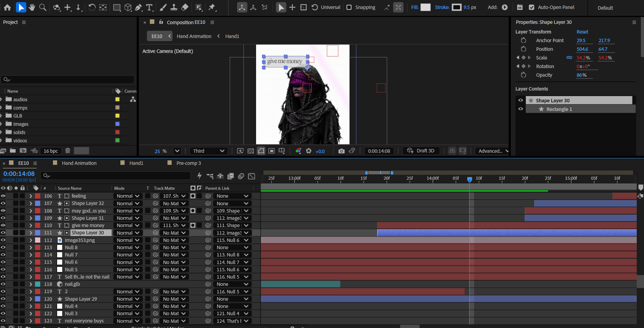Click Reset in Layer Transform

point(582,32)
